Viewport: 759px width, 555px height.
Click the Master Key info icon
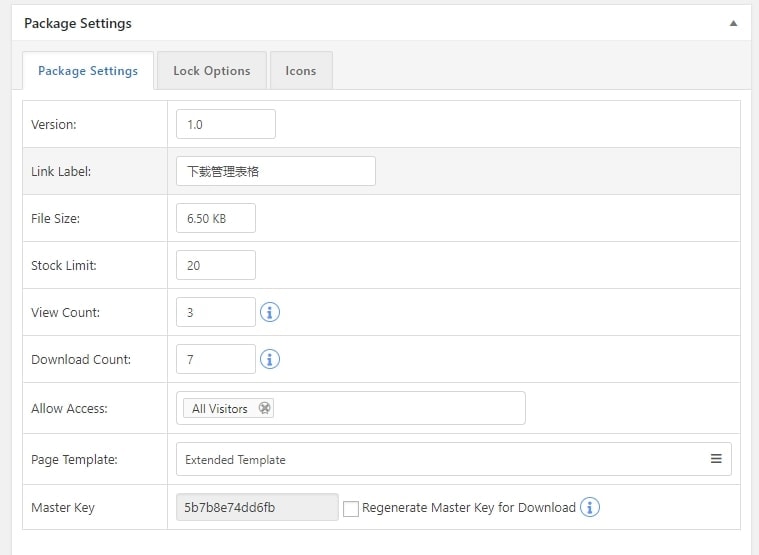(x=590, y=507)
